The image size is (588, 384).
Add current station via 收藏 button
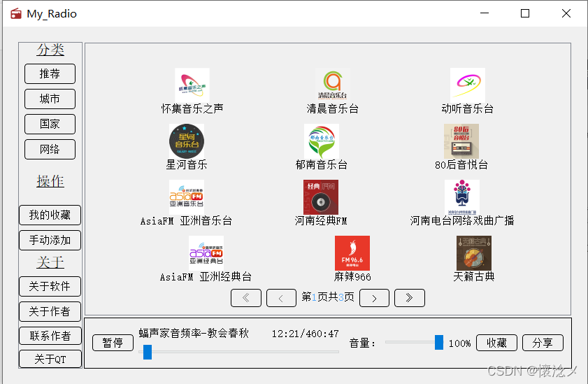[x=497, y=343]
